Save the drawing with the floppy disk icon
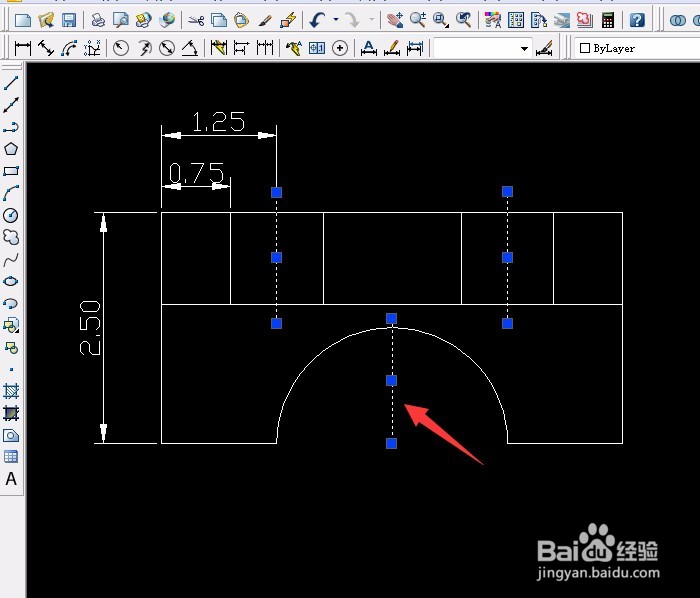 coord(69,20)
